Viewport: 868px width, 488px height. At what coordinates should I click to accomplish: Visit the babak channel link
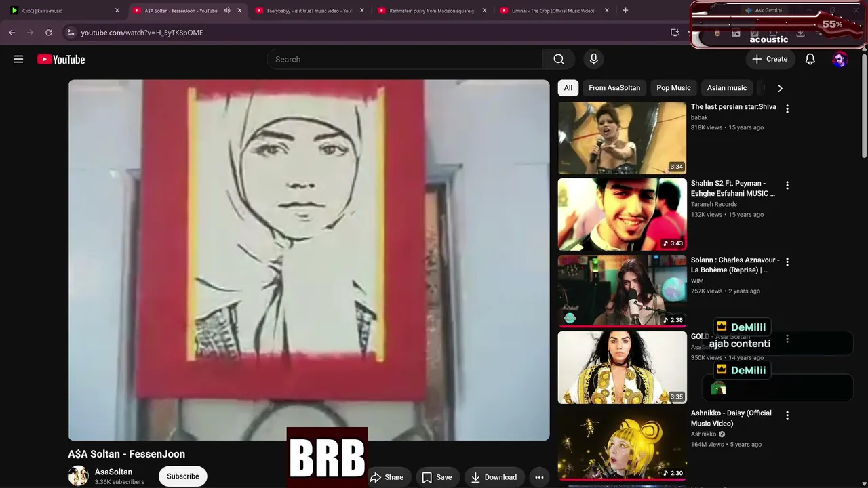[699, 117]
